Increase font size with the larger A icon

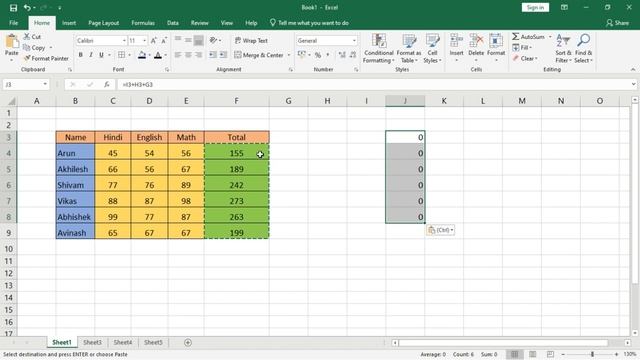pyautogui.click(x=153, y=41)
